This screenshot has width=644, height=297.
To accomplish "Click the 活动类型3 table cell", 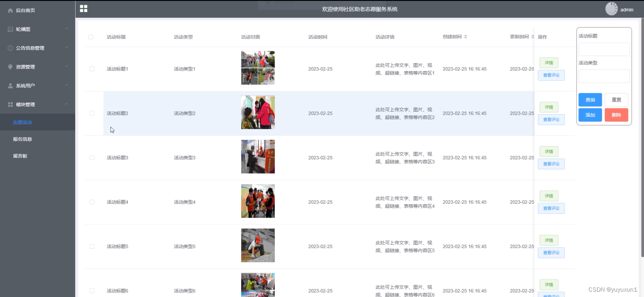I will click(x=184, y=158).
